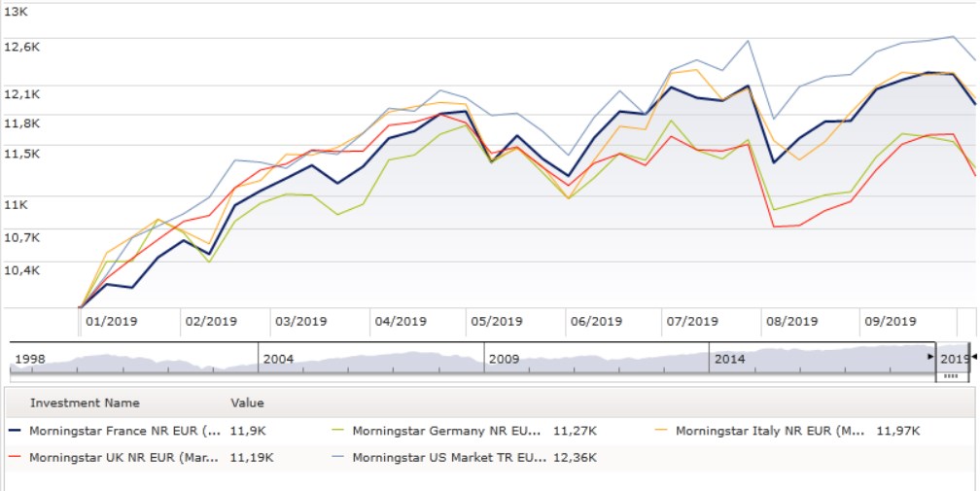Click the Investment Name column header
Viewport: 980px width, 491px height.
coord(85,403)
